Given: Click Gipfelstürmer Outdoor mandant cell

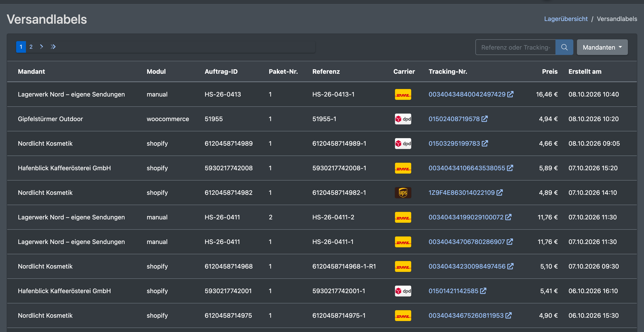Looking at the screenshot, I should pyautogui.click(x=50, y=119).
